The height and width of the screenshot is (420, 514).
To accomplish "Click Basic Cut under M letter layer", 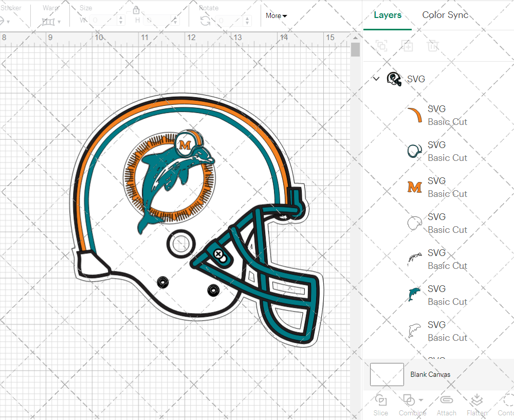I will point(447,194).
